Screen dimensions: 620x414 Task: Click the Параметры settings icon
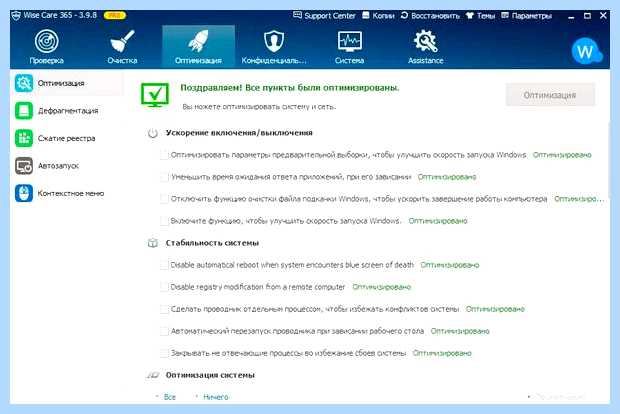pyautogui.click(x=505, y=15)
